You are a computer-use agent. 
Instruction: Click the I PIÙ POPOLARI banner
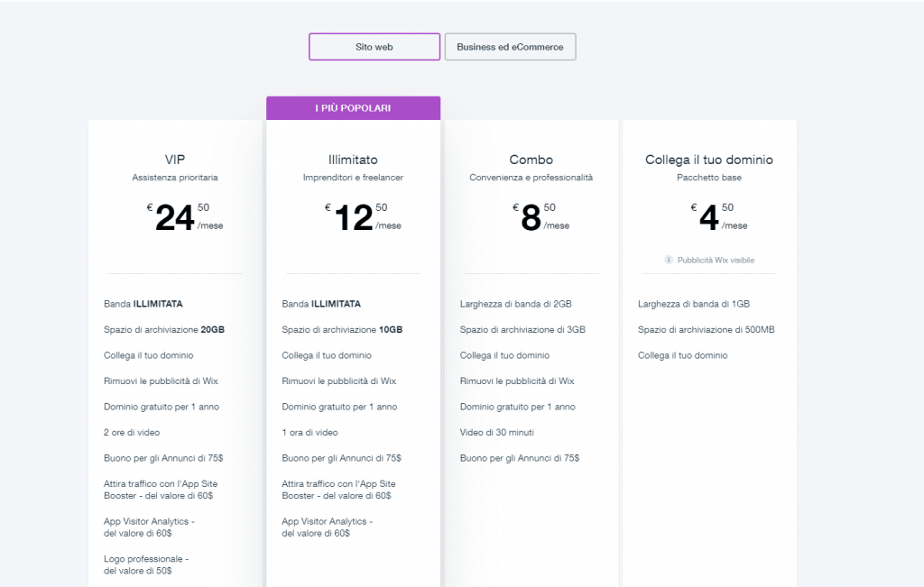click(353, 107)
